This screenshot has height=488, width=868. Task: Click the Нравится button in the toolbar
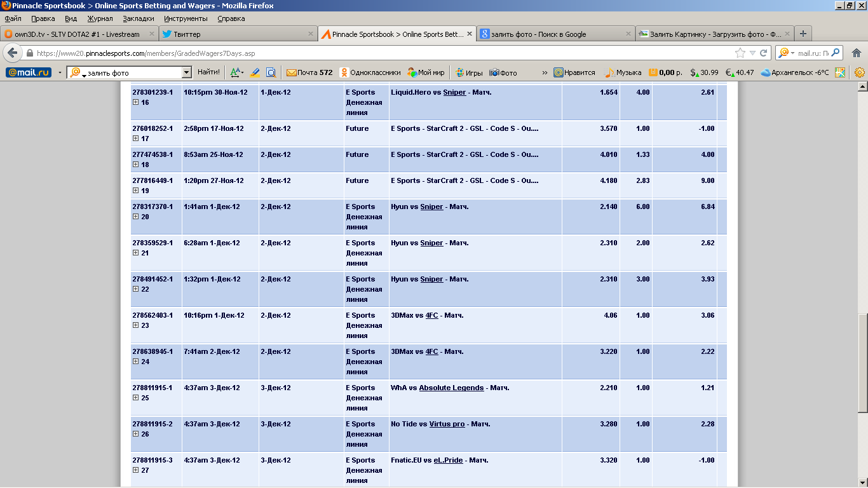pyautogui.click(x=574, y=72)
